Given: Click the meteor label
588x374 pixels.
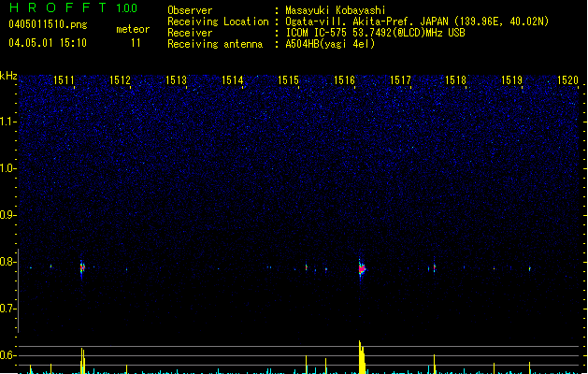Looking at the screenshot, I should [133, 29].
